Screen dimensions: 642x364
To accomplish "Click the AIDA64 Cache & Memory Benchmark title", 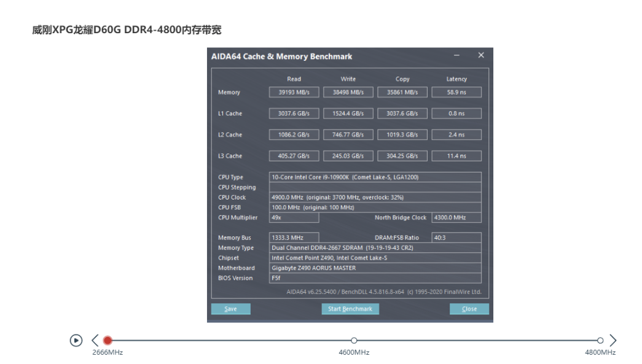I will (x=282, y=56).
